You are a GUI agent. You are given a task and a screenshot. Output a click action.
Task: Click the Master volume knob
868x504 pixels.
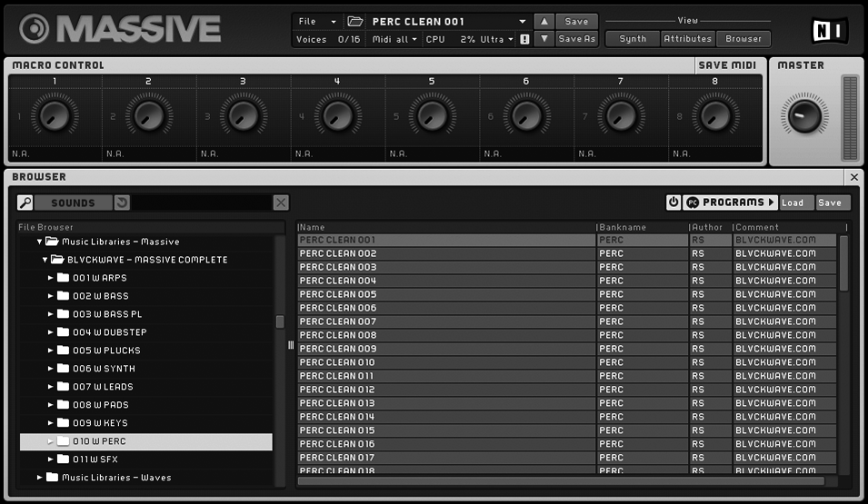(803, 116)
